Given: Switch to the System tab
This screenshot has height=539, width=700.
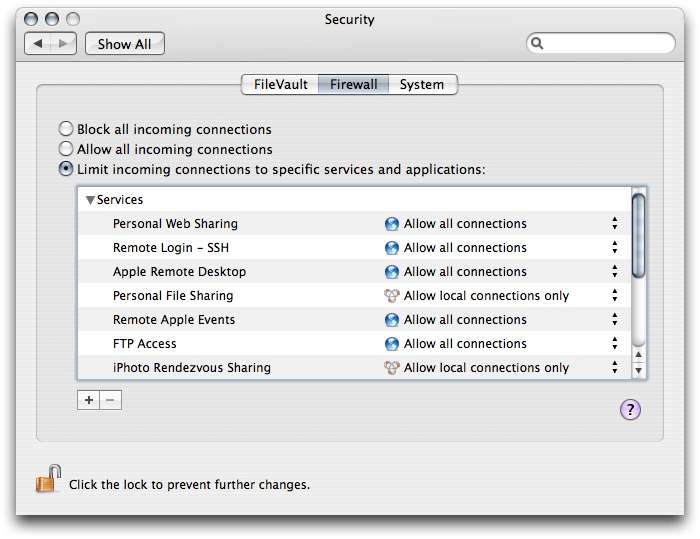Looking at the screenshot, I should click(422, 84).
